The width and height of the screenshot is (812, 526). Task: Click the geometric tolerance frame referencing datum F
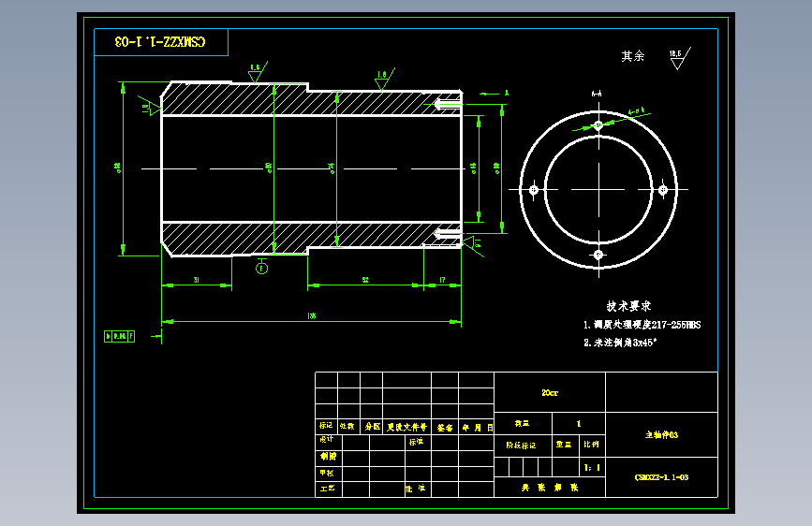pos(120,337)
